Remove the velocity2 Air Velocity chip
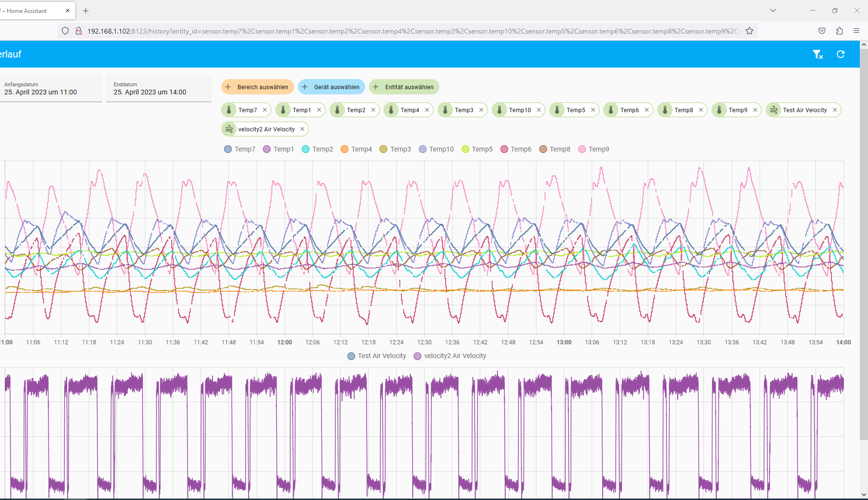This screenshot has height=500, width=868. [x=302, y=129]
